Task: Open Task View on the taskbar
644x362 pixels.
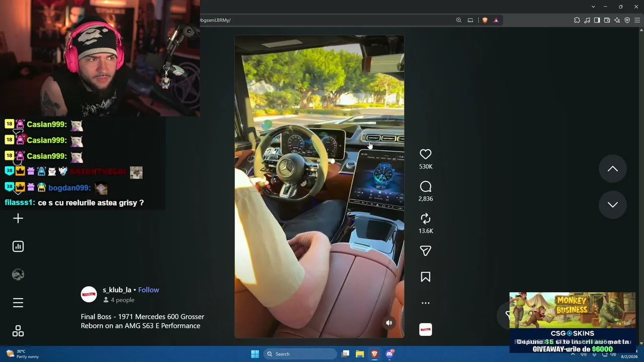Action: (345, 354)
